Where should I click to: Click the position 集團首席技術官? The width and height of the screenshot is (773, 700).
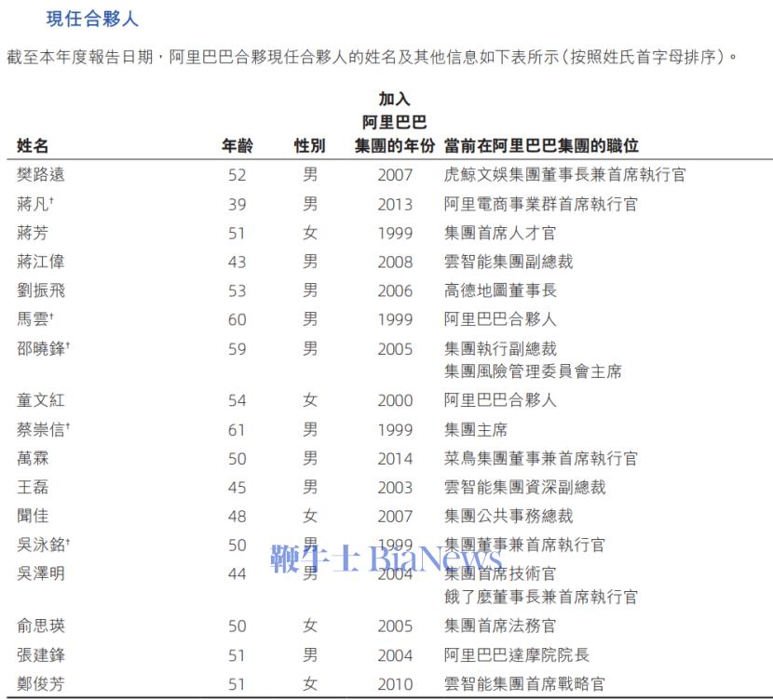(500, 573)
